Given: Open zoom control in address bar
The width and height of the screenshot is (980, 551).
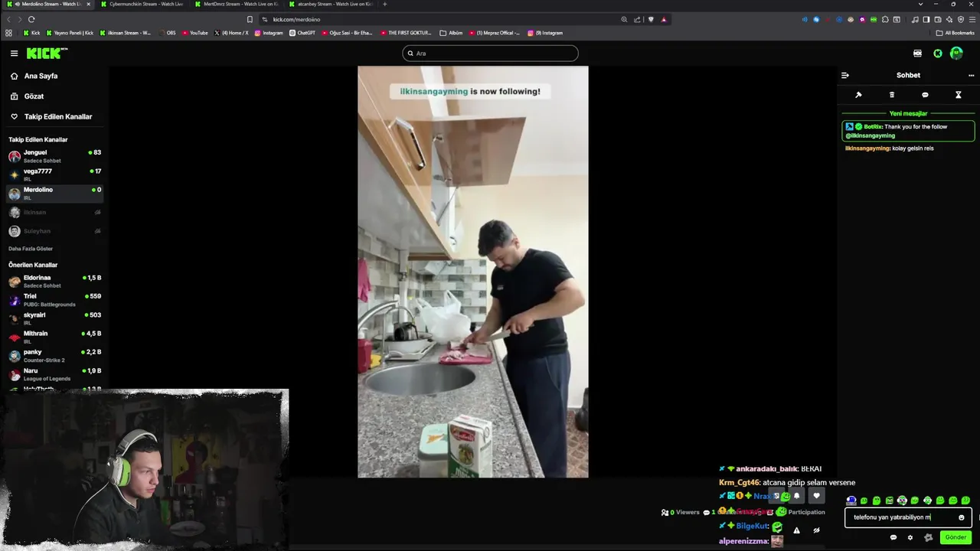Looking at the screenshot, I should point(624,19).
